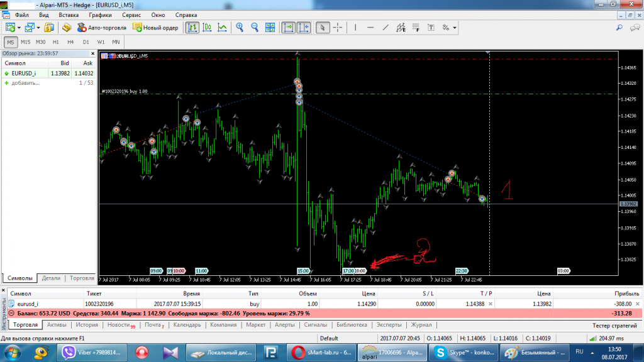Switch chart to line chart view
Image resolution: width=644 pixels, height=362 pixels.
pos(222,28)
